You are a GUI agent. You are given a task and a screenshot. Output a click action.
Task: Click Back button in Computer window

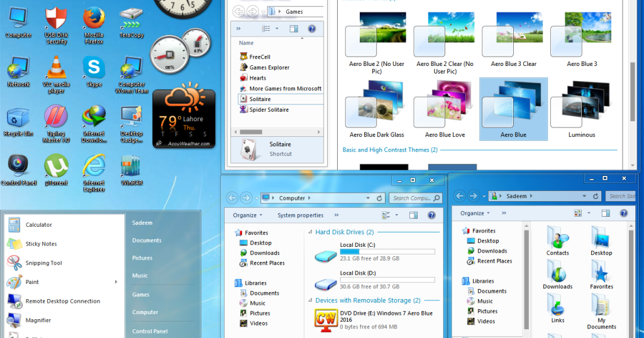coord(232,198)
